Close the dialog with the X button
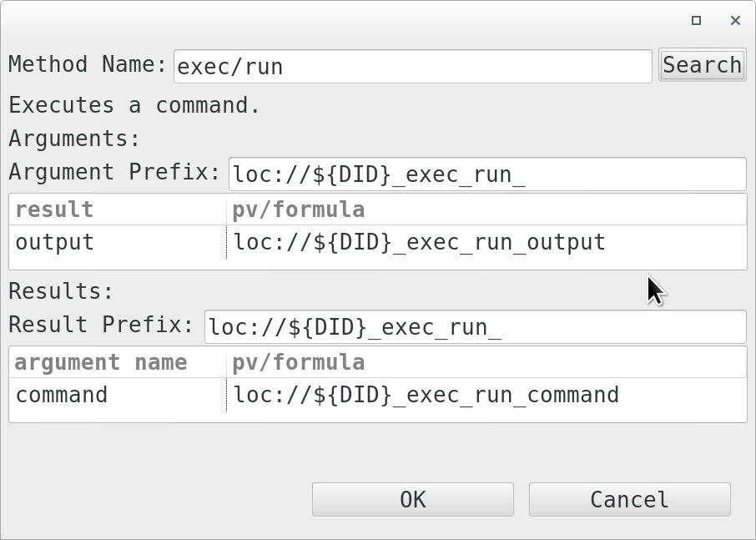Image resolution: width=756 pixels, height=540 pixels. [x=736, y=20]
